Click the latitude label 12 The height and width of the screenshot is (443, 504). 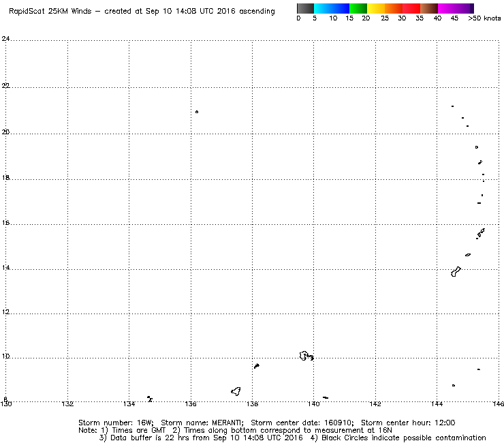point(5,312)
